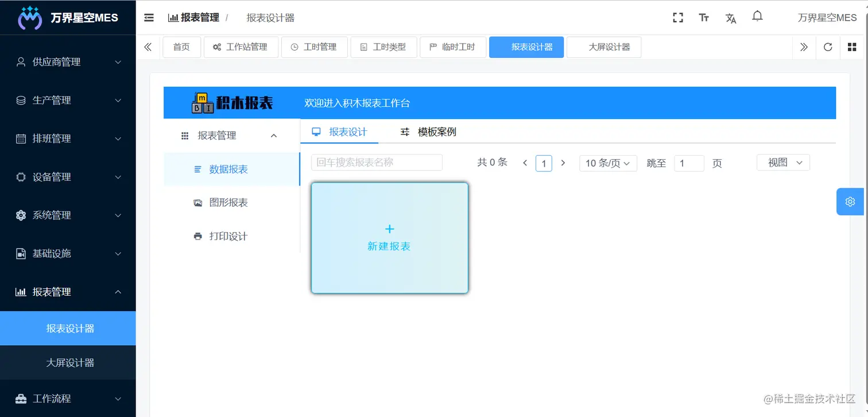
Task: Open the floating gear settings on right edge
Action: [850, 202]
